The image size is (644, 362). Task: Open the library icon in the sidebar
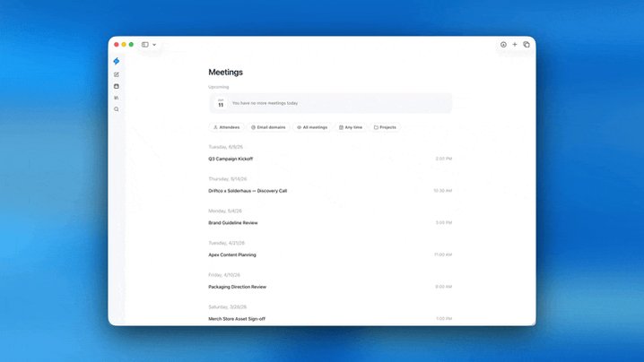tap(117, 98)
